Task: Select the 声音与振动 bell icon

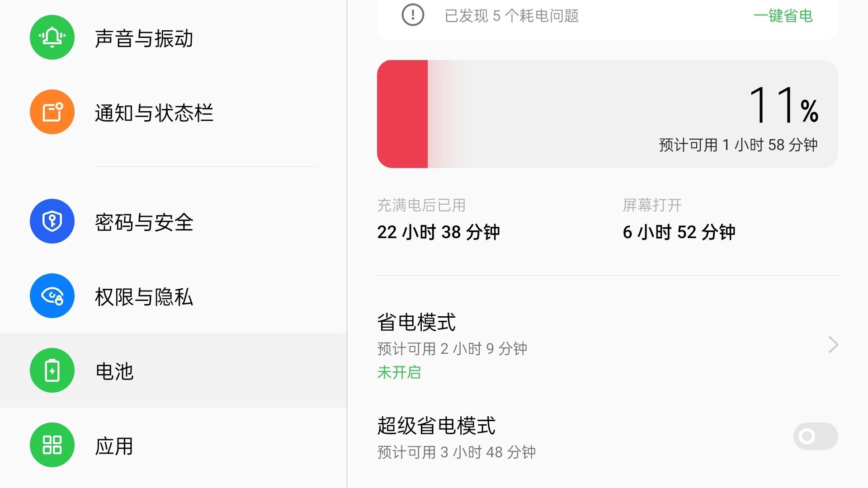Action: 52,38
